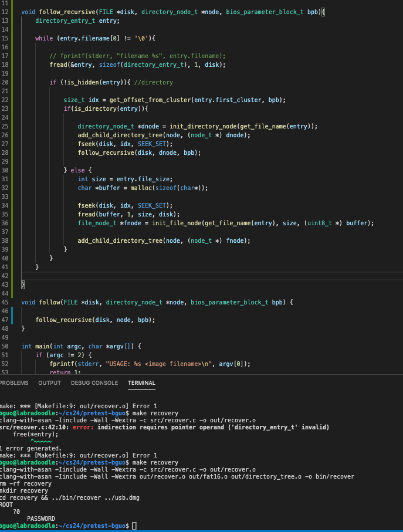The height and width of the screenshot is (532, 403).
Task: Switch to the PROBLEMS panel tab
Action: coord(13,383)
